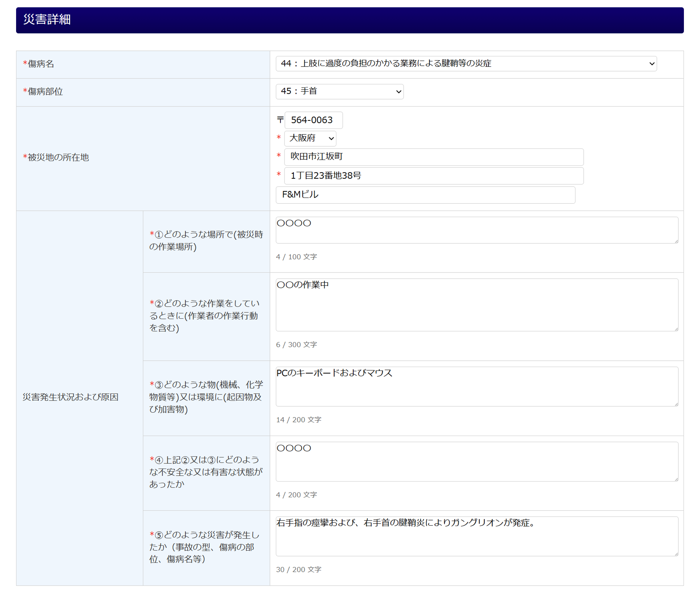Click the resize handle of ⑤ textarea
The width and height of the screenshot is (700, 595).
pyautogui.click(x=676, y=554)
